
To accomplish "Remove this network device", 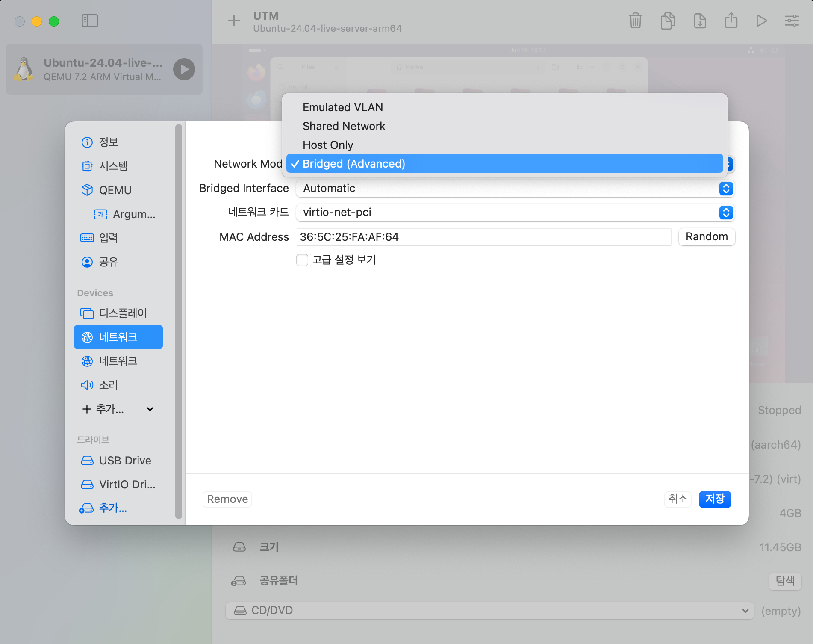I will (227, 499).
